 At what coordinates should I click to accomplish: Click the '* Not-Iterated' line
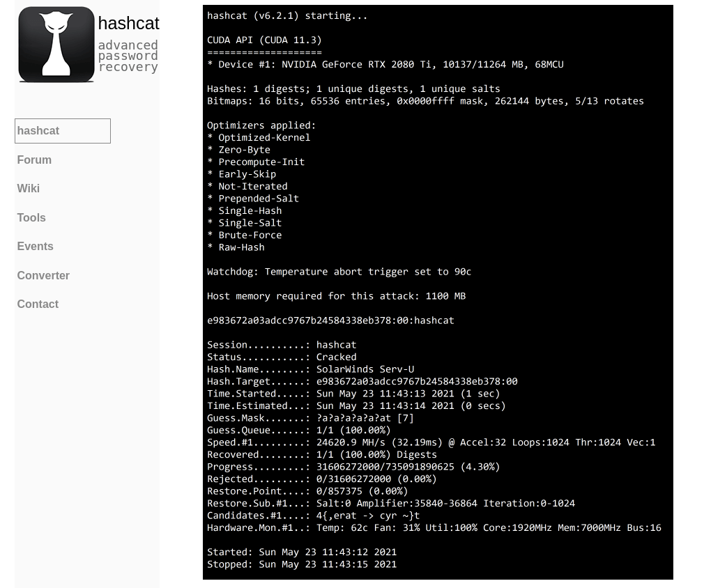click(x=247, y=186)
